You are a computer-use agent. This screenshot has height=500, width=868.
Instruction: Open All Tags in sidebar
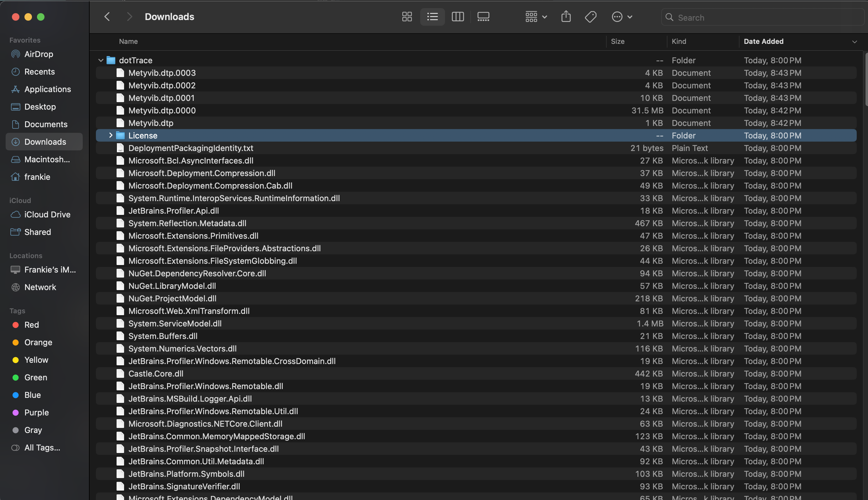(44, 447)
